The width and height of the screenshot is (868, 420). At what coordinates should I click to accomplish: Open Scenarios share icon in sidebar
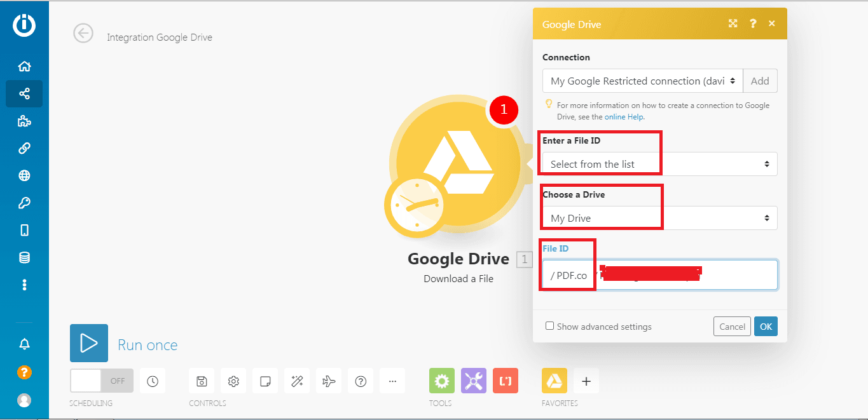pyautogui.click(x=24, y=94)
